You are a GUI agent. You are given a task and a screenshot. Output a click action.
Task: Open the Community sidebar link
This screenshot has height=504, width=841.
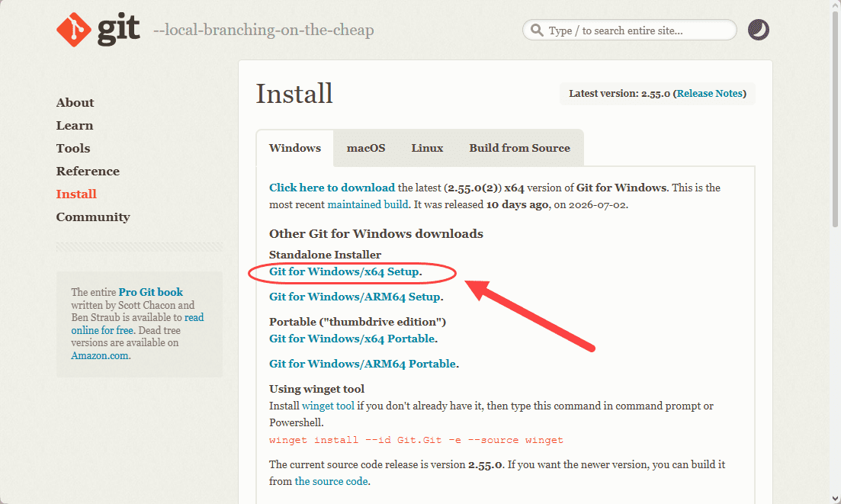point(93,217)
